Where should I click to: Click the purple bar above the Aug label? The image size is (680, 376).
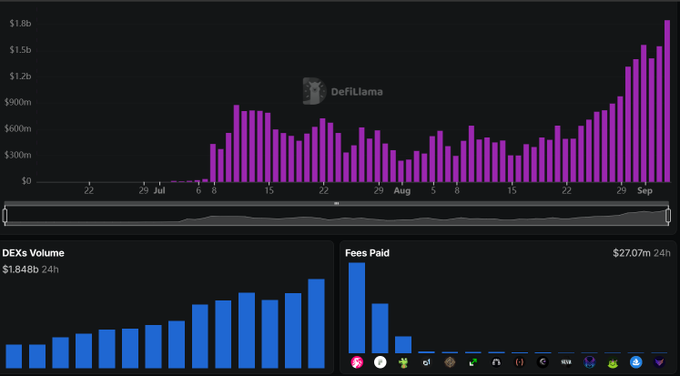pos(401,171)
